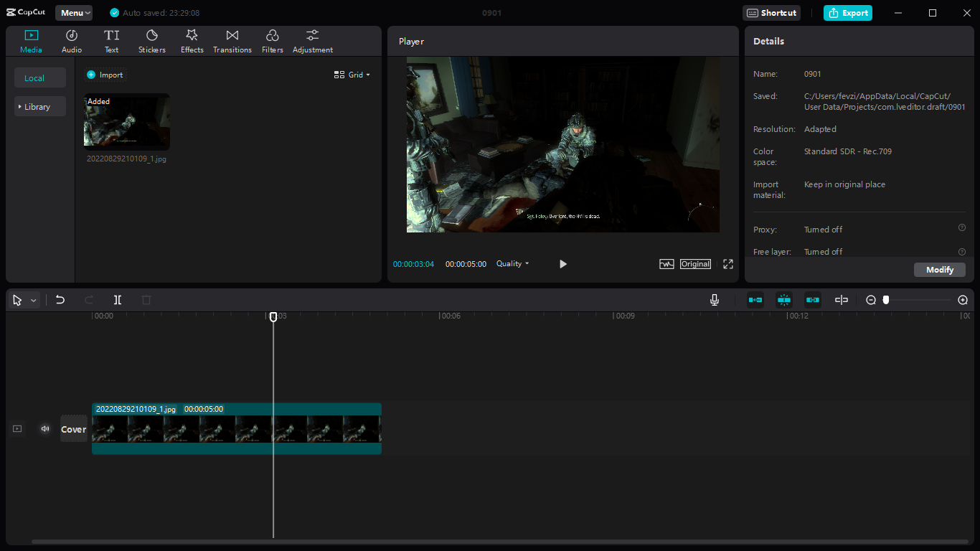Click the video scopes icon in Player
The image size is (980, 551).
666,264
